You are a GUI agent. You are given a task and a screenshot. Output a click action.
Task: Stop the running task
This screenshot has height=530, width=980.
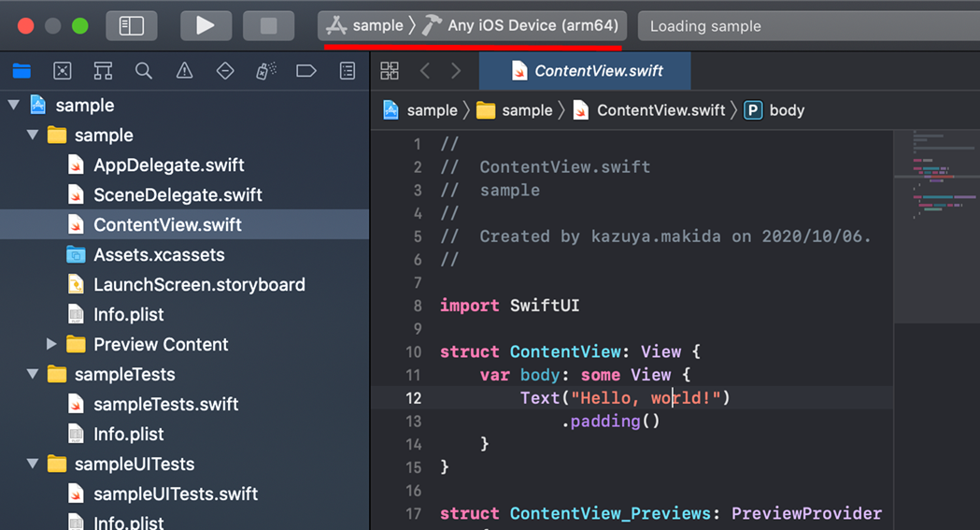268,25
